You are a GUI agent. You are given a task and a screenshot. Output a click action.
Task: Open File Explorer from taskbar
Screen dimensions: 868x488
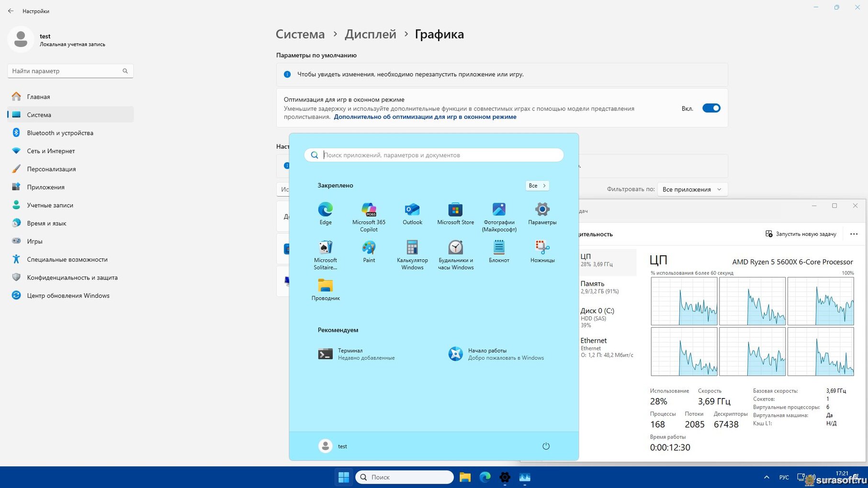click(465, 477)
